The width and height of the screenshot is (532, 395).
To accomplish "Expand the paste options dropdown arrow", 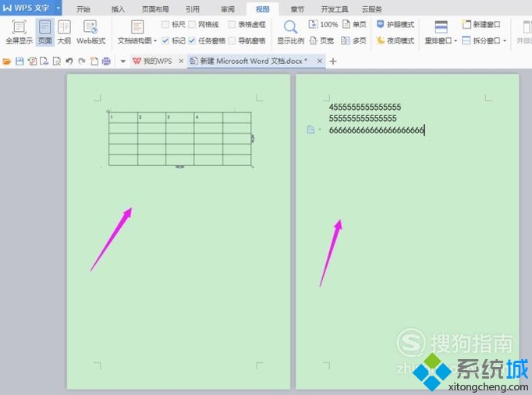I will point(320,130).
